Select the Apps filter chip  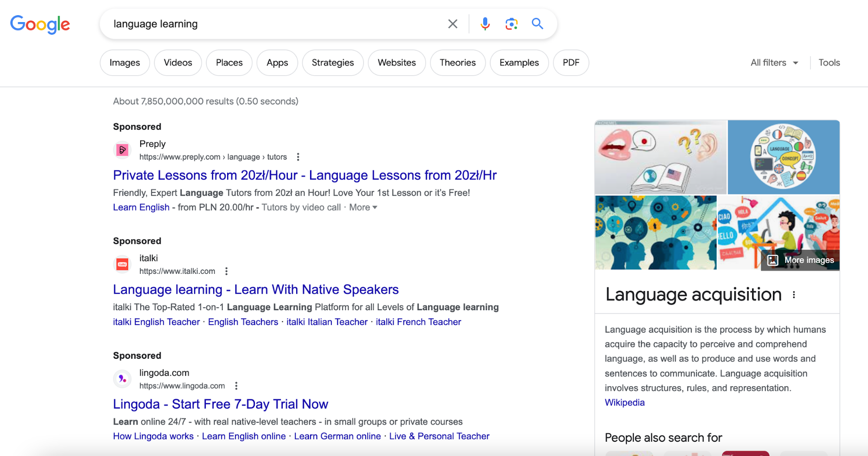coord(277,63)
